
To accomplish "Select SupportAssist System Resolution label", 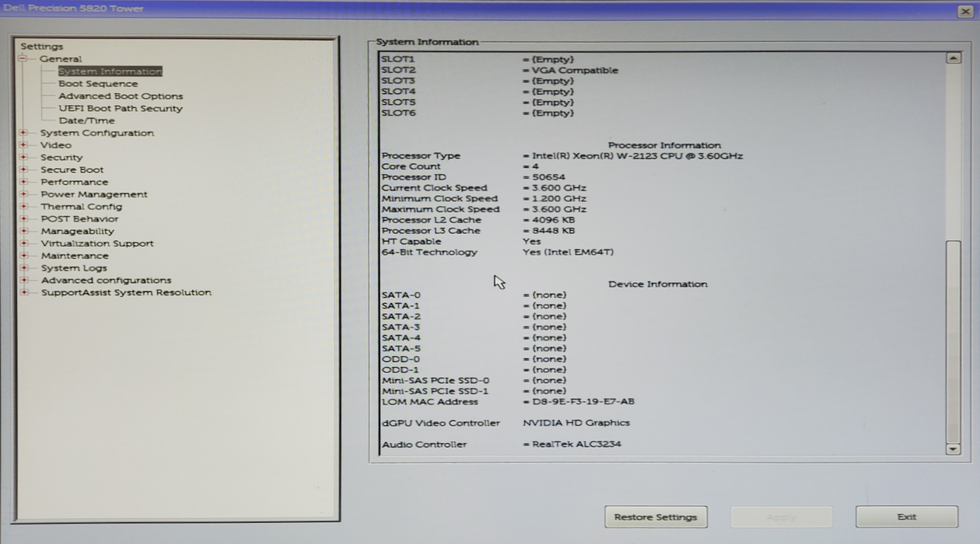I will [x=126, y=292].
